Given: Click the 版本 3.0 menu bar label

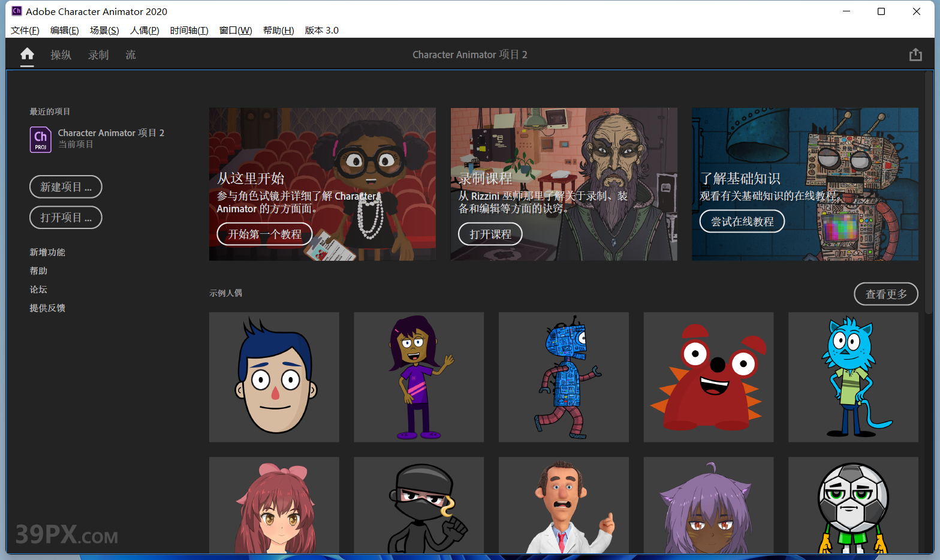Looking at the screenshot, I should [x=322, y=30].
